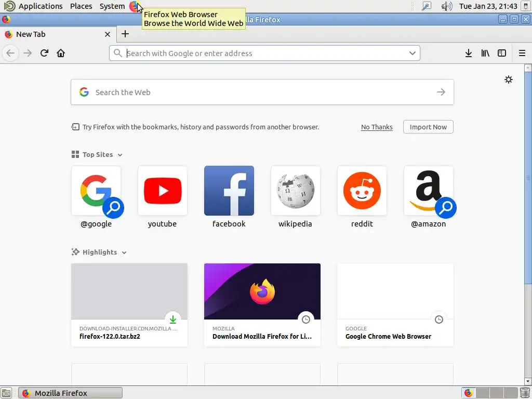The image size is (532, 399).
Task: Open the firefox-122.0.tar.bz2 highlight card
Action: pos(129,305)
